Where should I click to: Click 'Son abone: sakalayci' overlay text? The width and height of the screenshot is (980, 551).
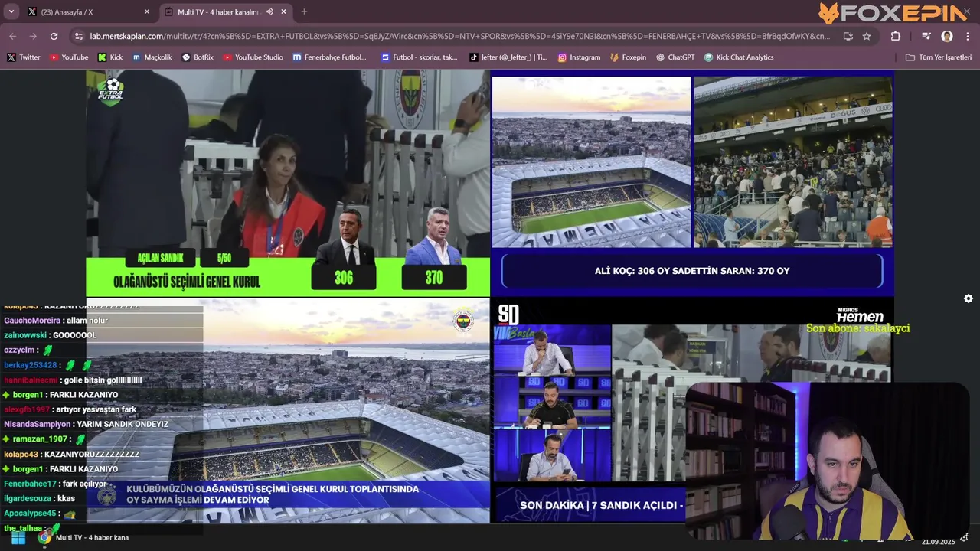point(857,328)
